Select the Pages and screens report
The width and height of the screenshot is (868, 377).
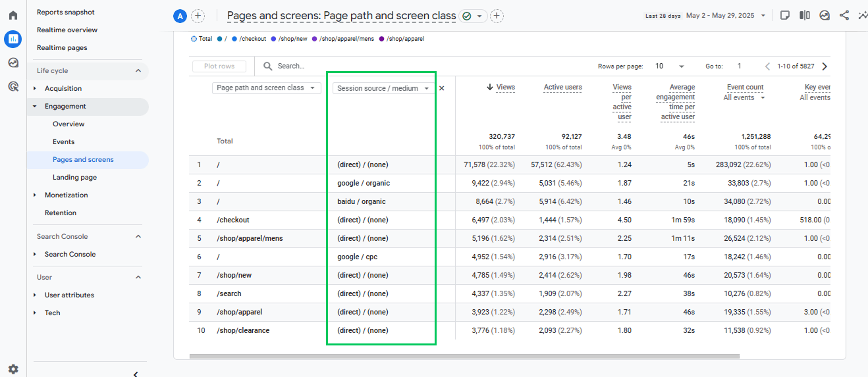pos(83,159)
